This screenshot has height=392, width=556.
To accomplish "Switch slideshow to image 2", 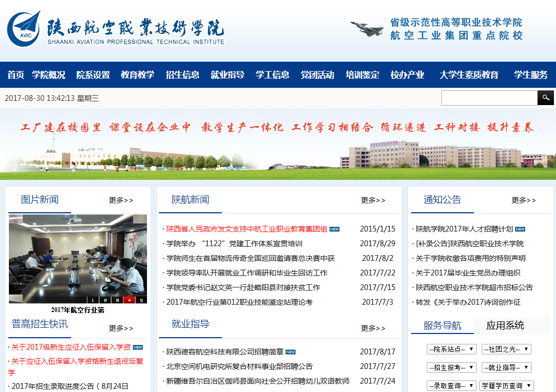I will tap(105, 300).
